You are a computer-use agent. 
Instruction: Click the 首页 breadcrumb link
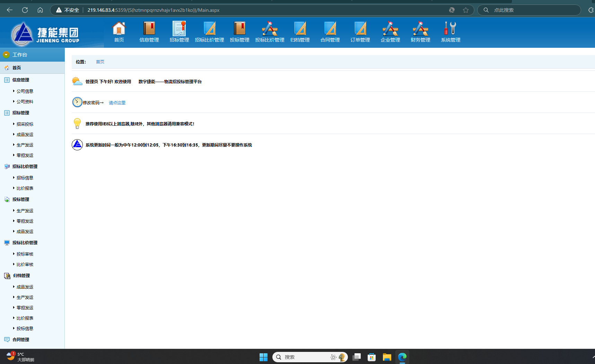pos(100,62)
